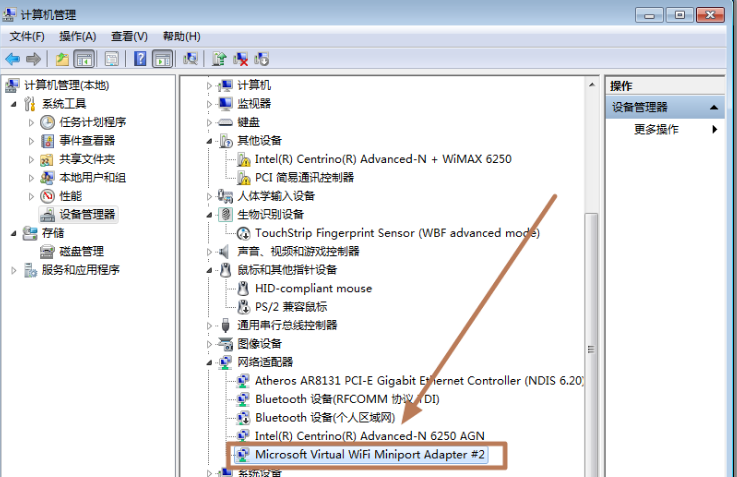Expand the 计算机 device category
Image resolution: width=737 pixels, height=477 pixels.
pyautogui.click(x=209, y=86)
